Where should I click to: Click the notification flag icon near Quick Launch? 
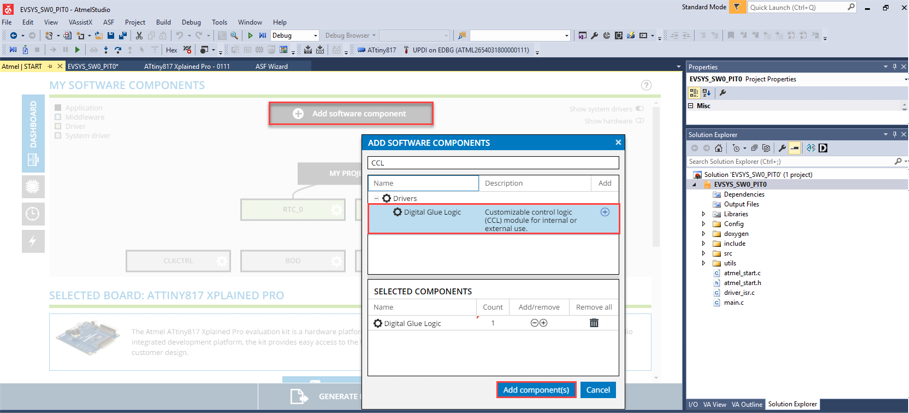pos(737,8)
